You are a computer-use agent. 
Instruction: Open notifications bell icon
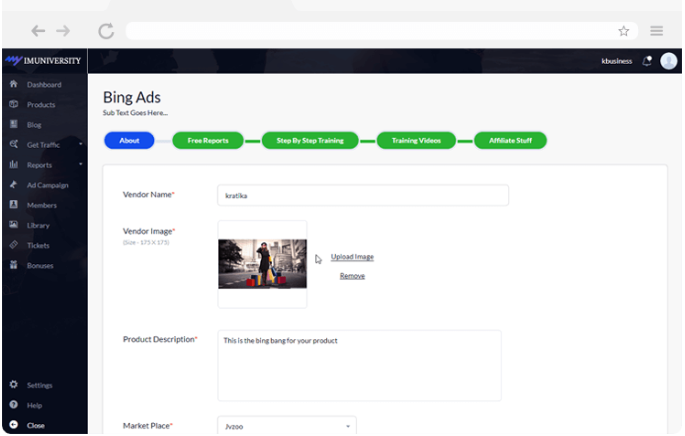click(647, 61)
